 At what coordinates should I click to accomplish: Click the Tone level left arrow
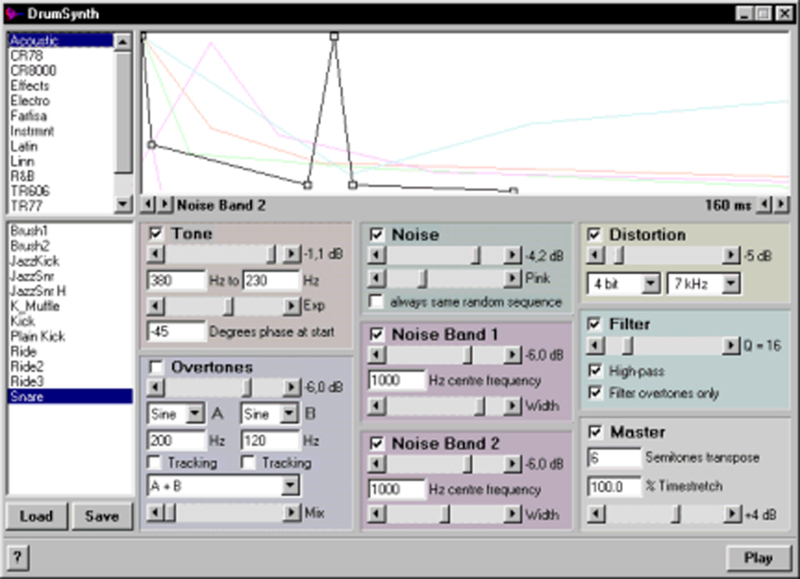pyautogui.click(x=156, y=254)
